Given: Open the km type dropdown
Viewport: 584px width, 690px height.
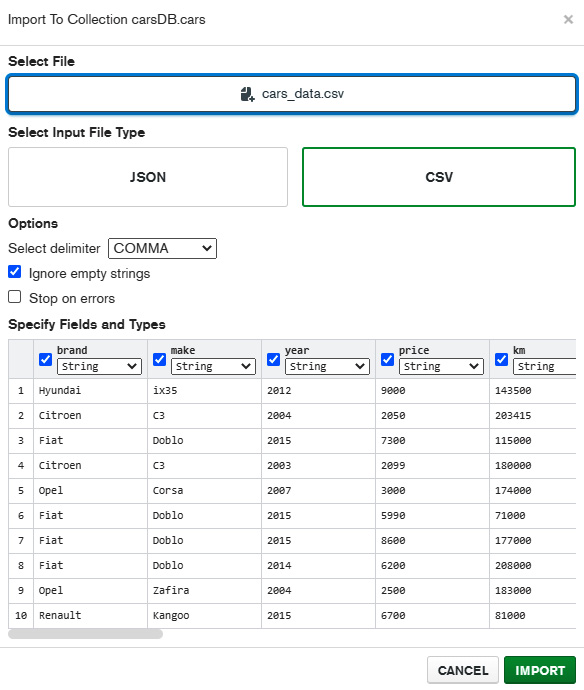Looking at the screenshot, I should click(544, 366).
